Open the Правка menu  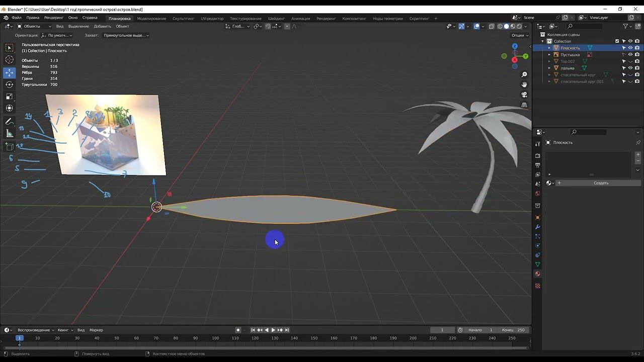click(x=33, y=18)
